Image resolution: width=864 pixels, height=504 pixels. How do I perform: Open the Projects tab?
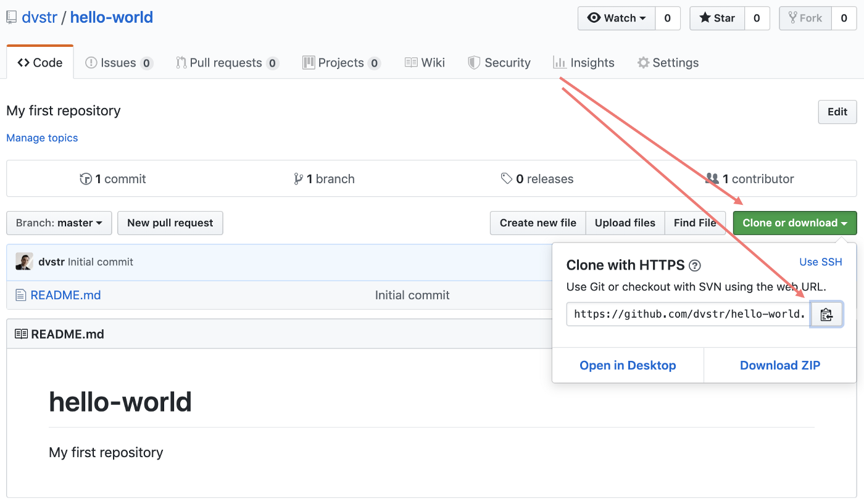[341, 62]
